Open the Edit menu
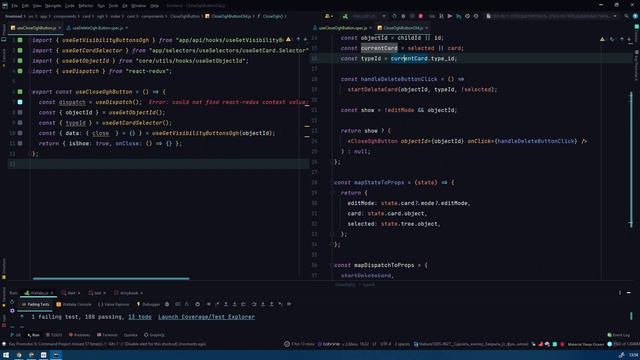The width and height of the screenshot is (640, 360). tap(25, 6)
